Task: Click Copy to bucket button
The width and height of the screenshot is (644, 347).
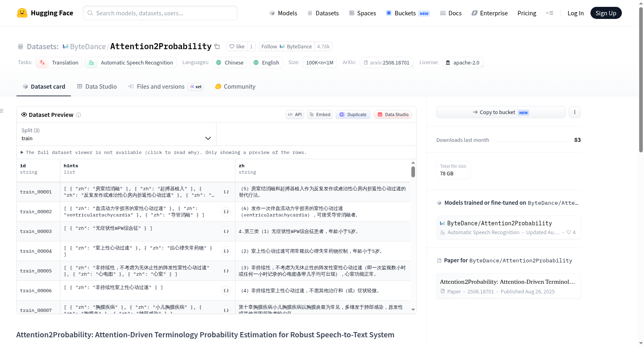Action: click(x=501, y=112)
